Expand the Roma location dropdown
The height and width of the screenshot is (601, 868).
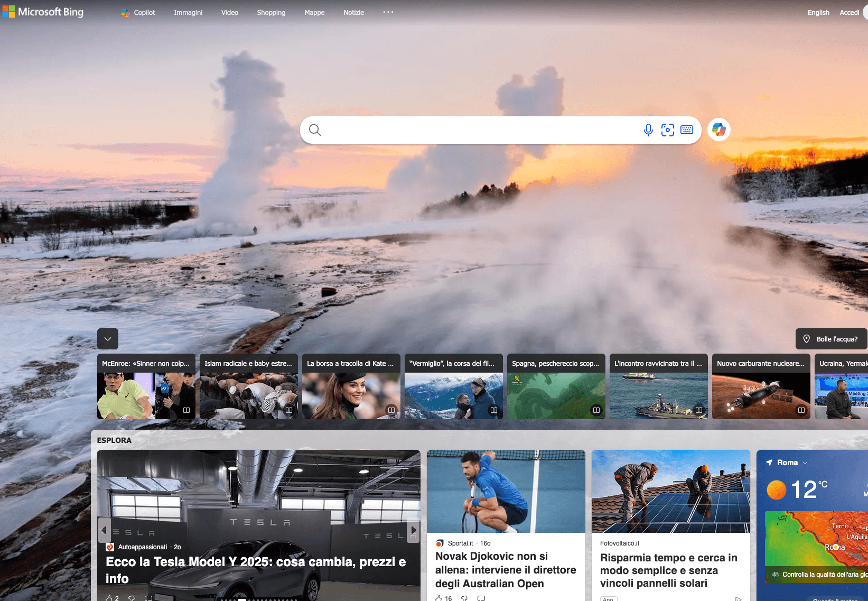(x=805, y=463)
